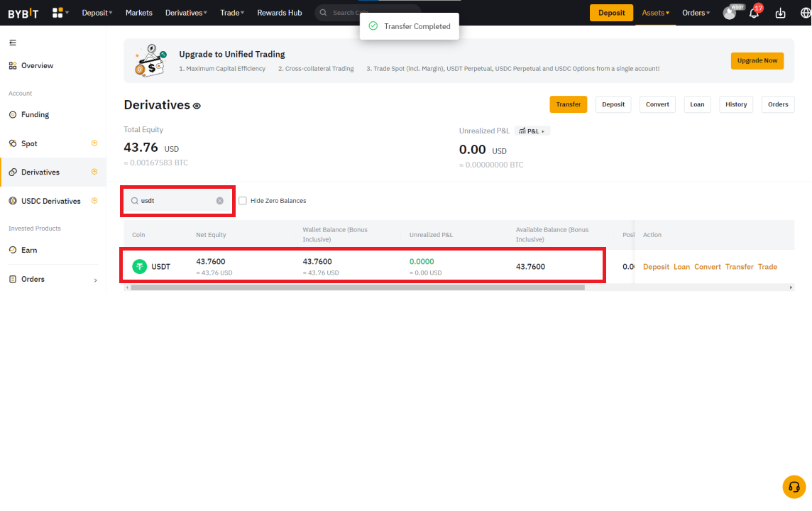This screenshot has height=511, width=812.
Task: Open Rewards Hub page
Action: [x=279, y=13]
